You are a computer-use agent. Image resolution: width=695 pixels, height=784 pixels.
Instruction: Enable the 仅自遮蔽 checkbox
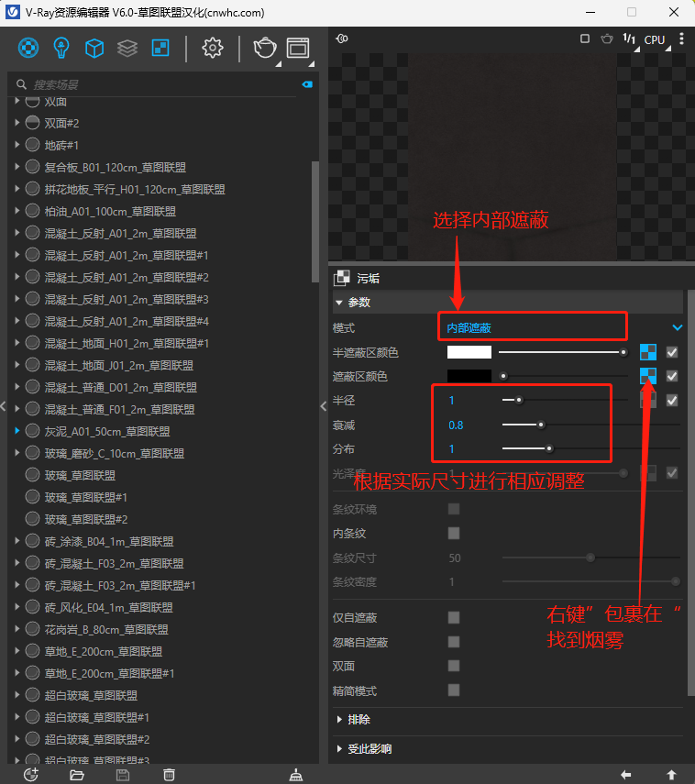click(454, 618)
